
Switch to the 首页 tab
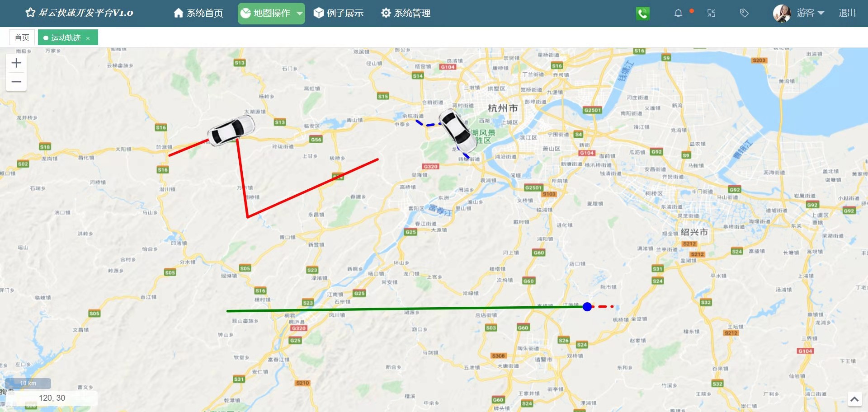(22, 37)
